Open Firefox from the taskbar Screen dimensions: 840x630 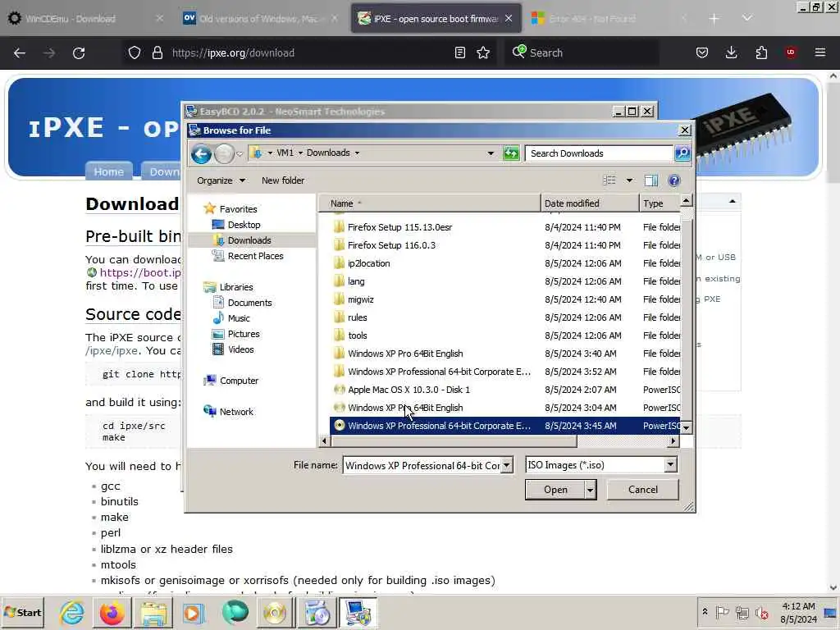pos(112,612)
